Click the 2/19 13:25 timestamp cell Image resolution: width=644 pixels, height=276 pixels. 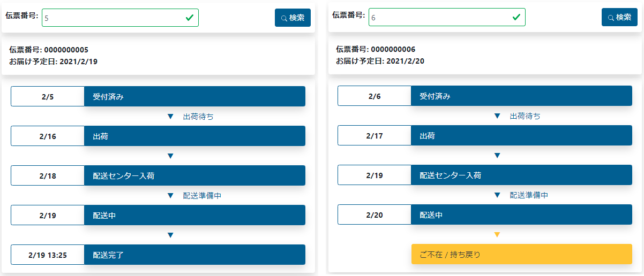tap(48, 255)
